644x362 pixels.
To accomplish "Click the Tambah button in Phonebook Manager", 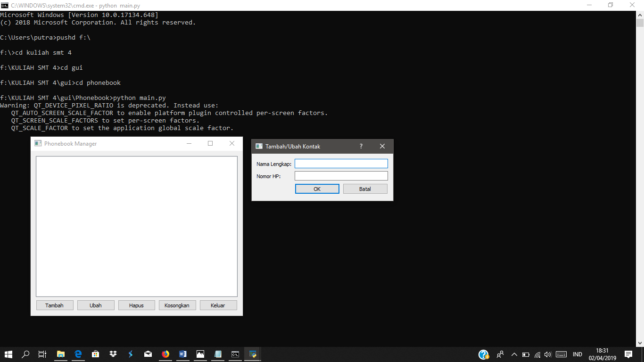I will [x=55, y=305].
